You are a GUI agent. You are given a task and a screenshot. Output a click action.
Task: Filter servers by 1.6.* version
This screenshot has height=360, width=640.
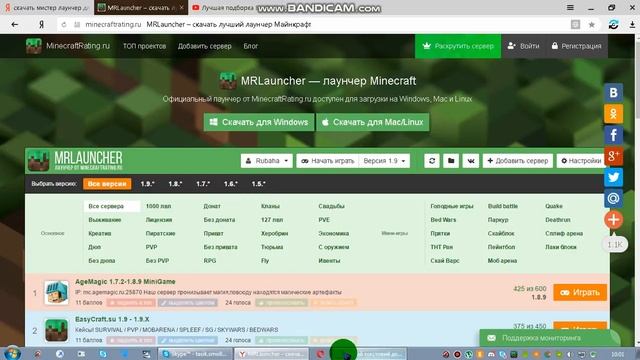(x=231, y=184)
